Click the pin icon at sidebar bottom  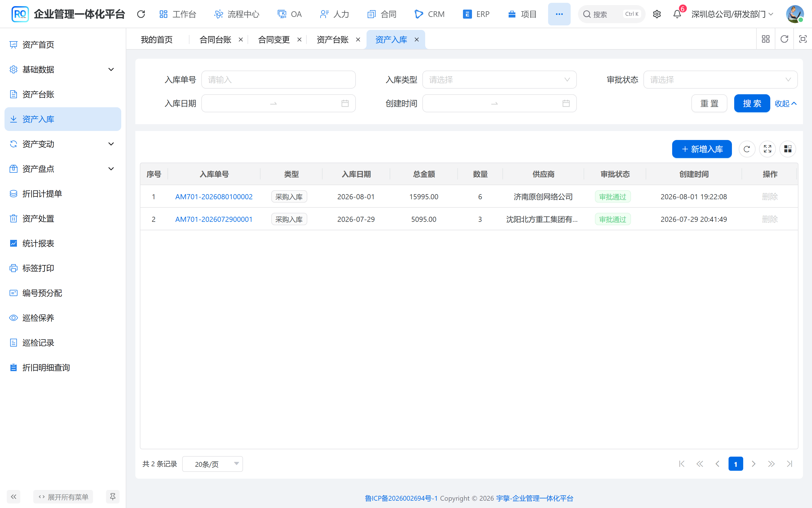tap(113, 497)
